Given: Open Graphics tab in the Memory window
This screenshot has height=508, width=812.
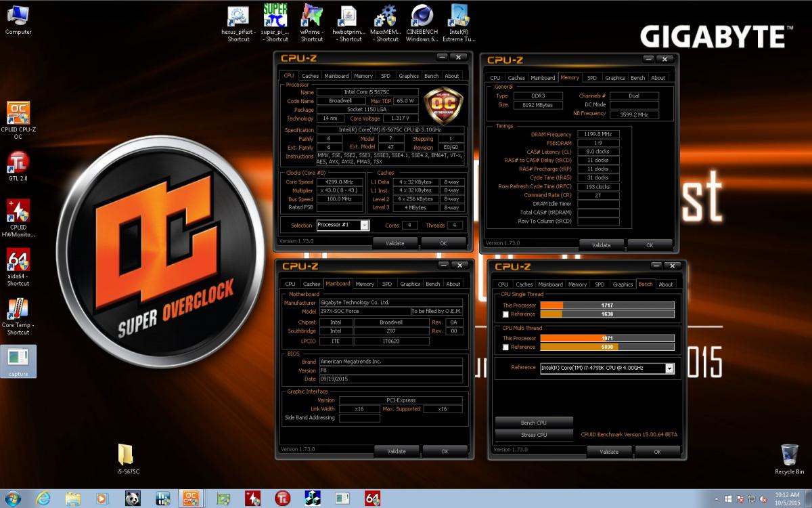Looking at the screenshot, I should [x=615, y=78].
